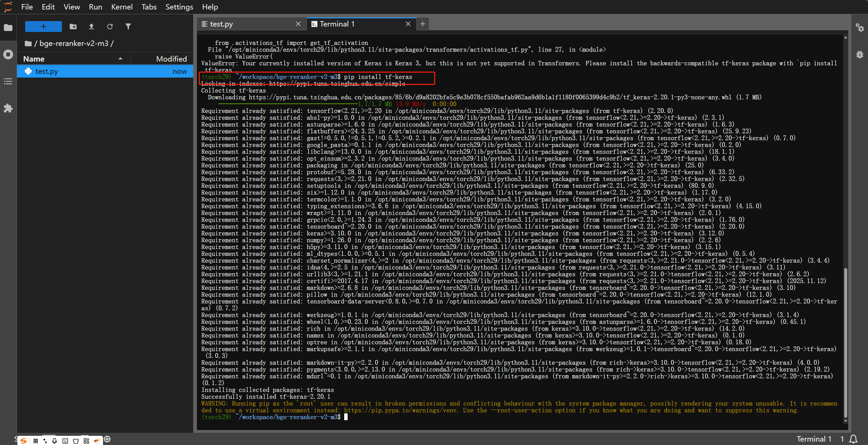
Task: Select the test.py file row
Action: pyautogui.click(x=105, y=71)
